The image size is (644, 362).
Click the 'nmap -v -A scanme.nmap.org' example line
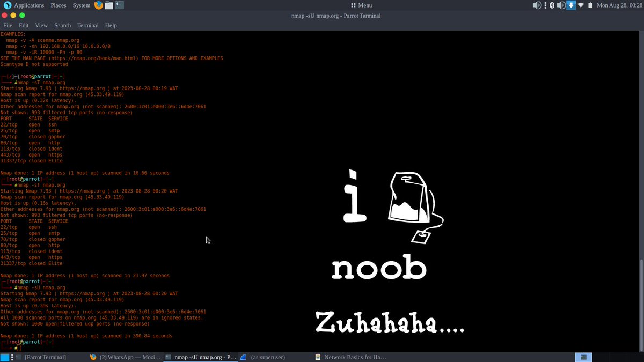click(43, 40)
